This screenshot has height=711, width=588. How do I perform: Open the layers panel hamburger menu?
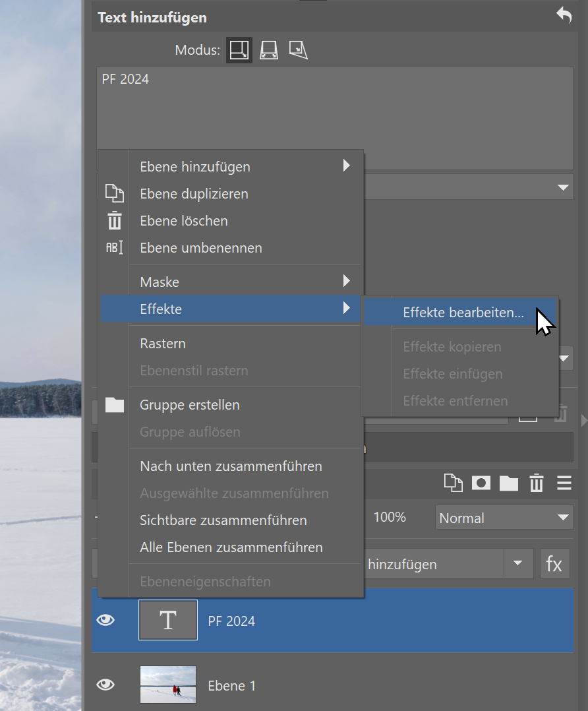(564, 483)
